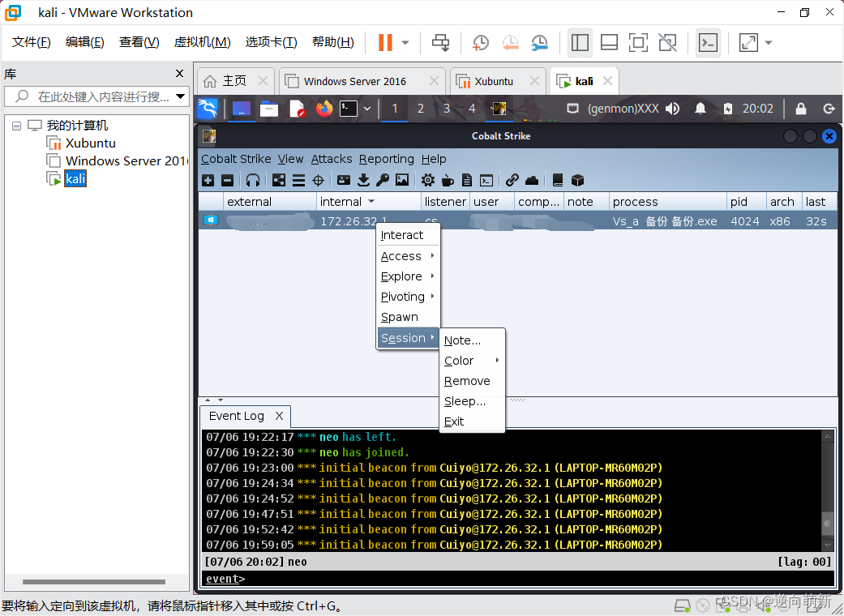Open the Reporting menu
Viewport: 844px width, 616px height.
387,159
